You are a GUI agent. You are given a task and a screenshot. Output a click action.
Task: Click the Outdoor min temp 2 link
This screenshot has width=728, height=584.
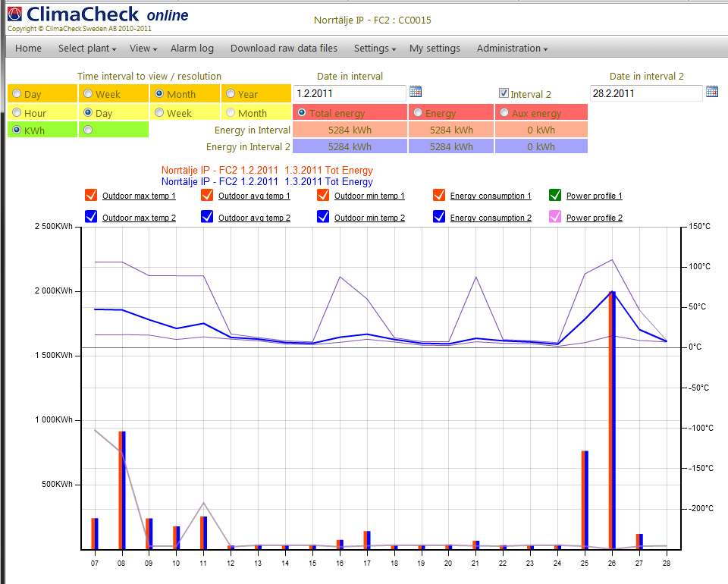pyautogui.click(x=369, y=218)
